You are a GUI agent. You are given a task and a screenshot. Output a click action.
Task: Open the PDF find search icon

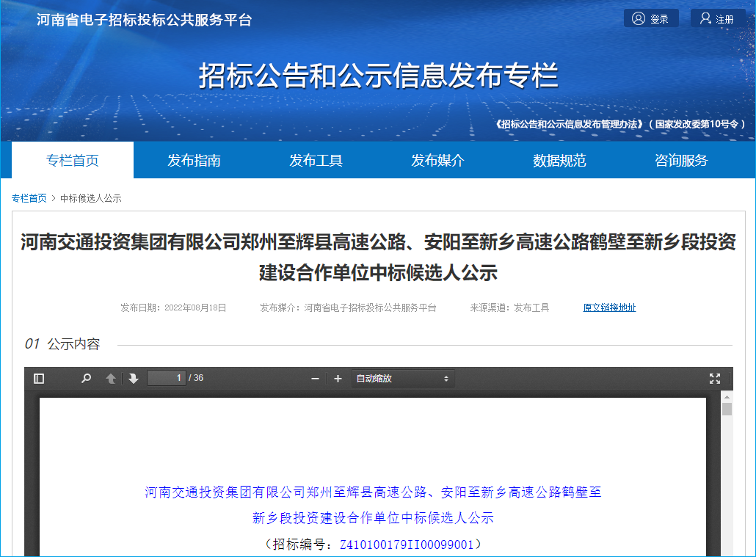[87, 379]
